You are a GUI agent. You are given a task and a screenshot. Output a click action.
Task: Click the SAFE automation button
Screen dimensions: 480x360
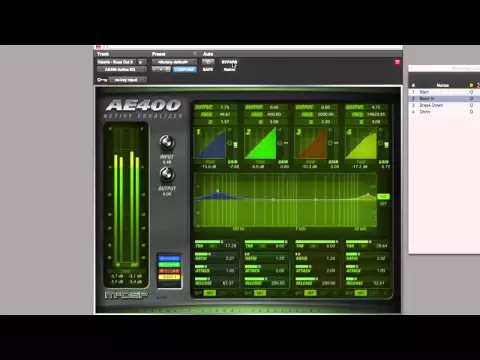click(208, 69)
